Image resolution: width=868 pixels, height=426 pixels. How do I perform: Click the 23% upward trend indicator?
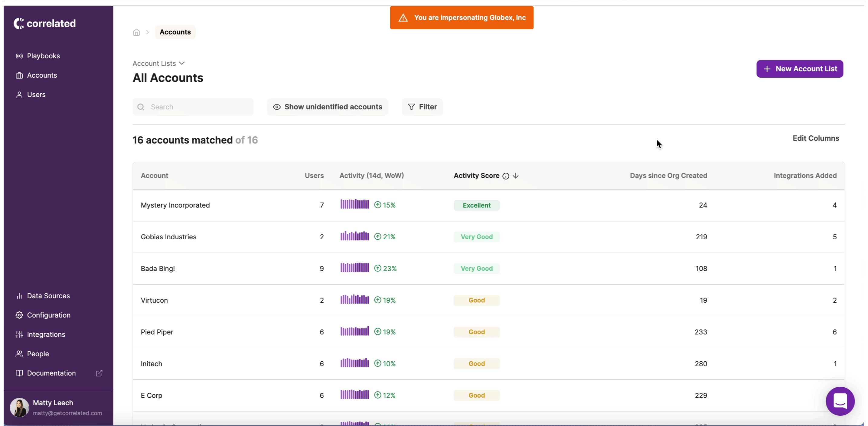tap(386, 269)
